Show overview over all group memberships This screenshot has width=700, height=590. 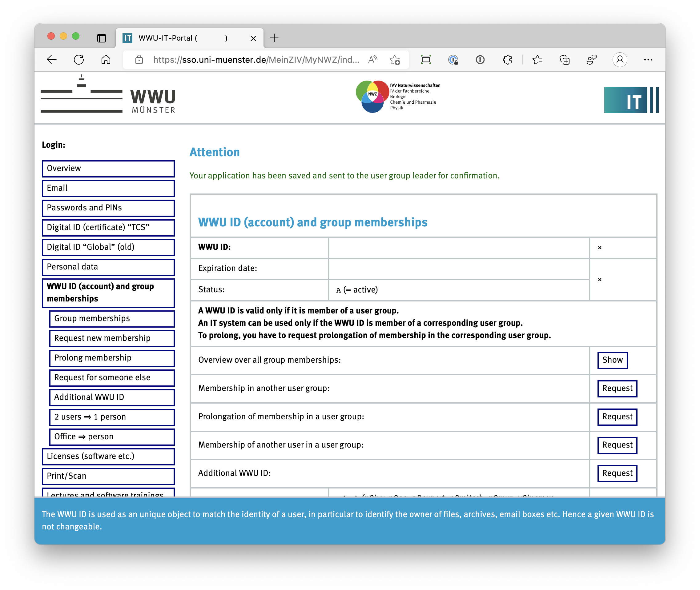click(612, 360)
